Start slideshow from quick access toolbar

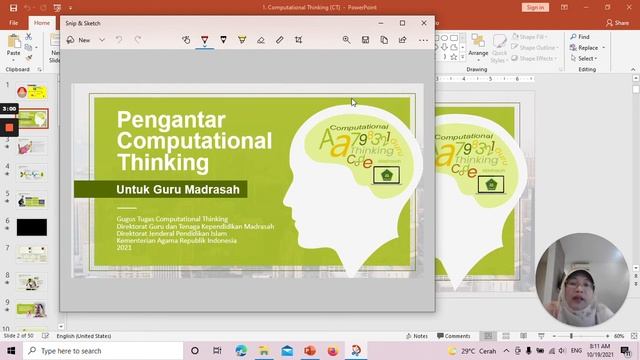57,8
